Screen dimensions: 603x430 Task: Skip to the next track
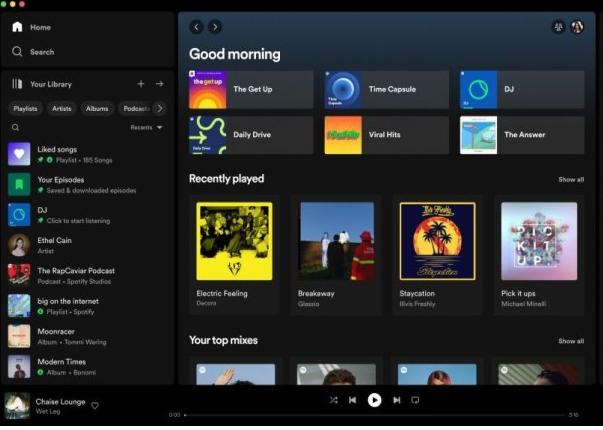tap(397, 400)
